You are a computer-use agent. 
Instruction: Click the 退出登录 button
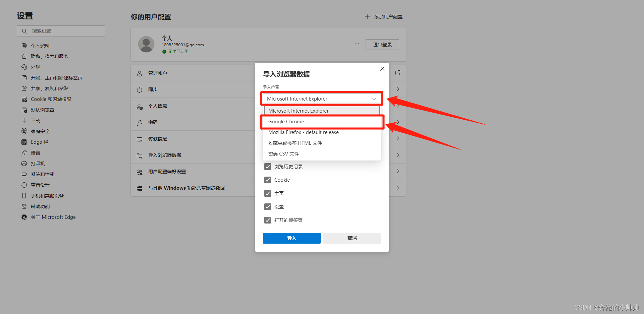tap(382, 45)
